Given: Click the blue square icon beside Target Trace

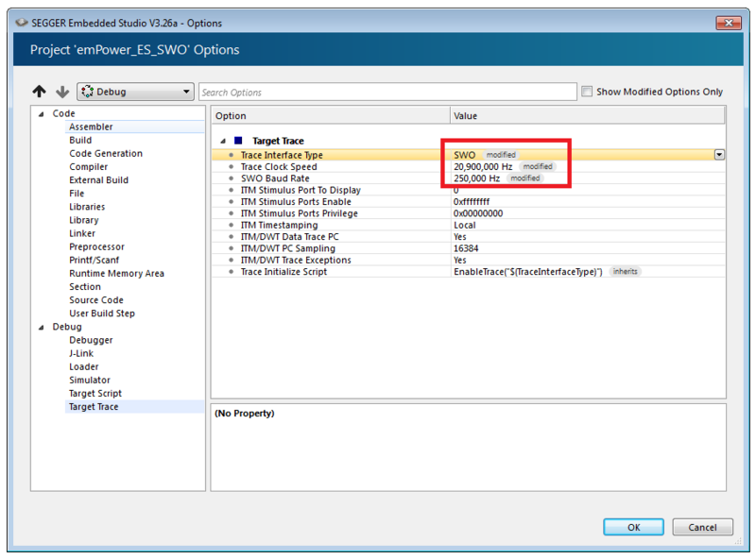Looking at the screenshot, I should (239, 139).
